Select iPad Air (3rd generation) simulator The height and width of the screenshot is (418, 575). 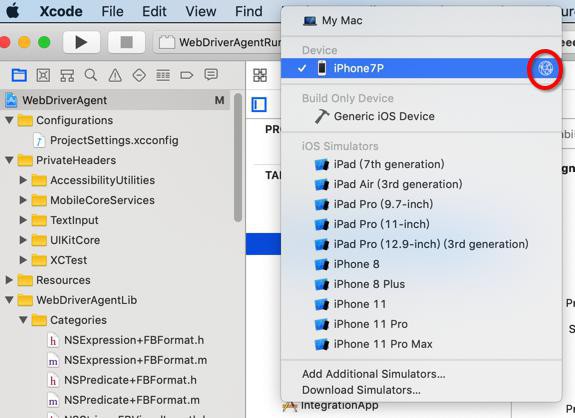[421, 184]
